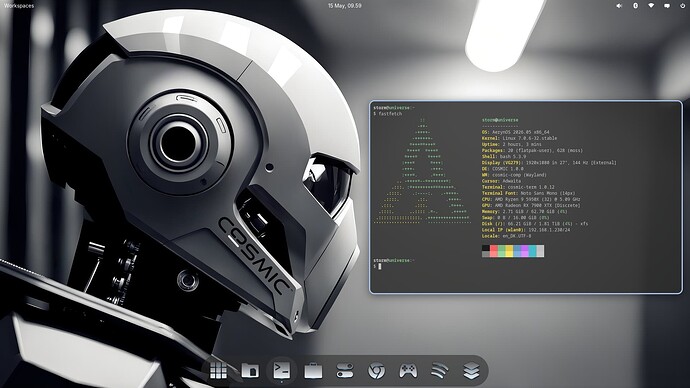
Task: Launch the Chrome browser from the dock
Action: [377, 371]
